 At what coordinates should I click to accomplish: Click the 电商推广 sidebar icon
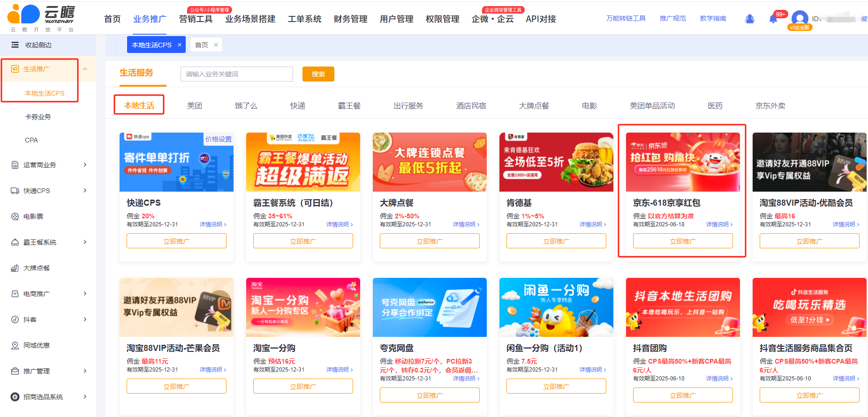(15, 294)
